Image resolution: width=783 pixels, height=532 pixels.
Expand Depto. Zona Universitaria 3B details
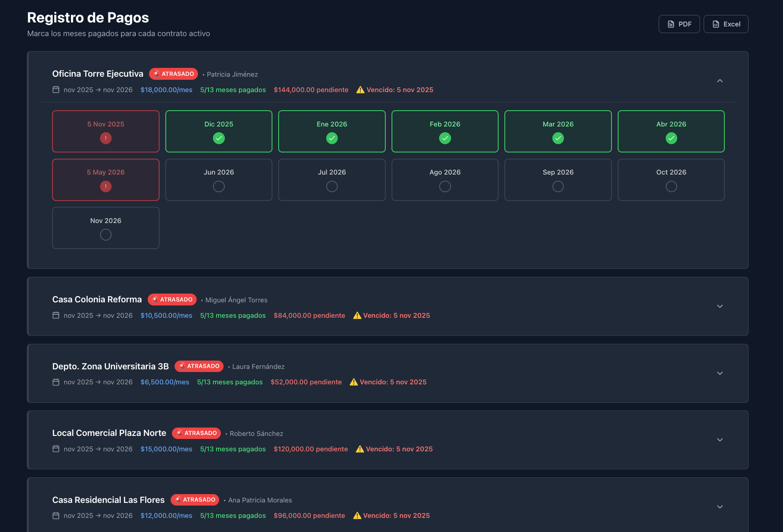pos(720,373)
